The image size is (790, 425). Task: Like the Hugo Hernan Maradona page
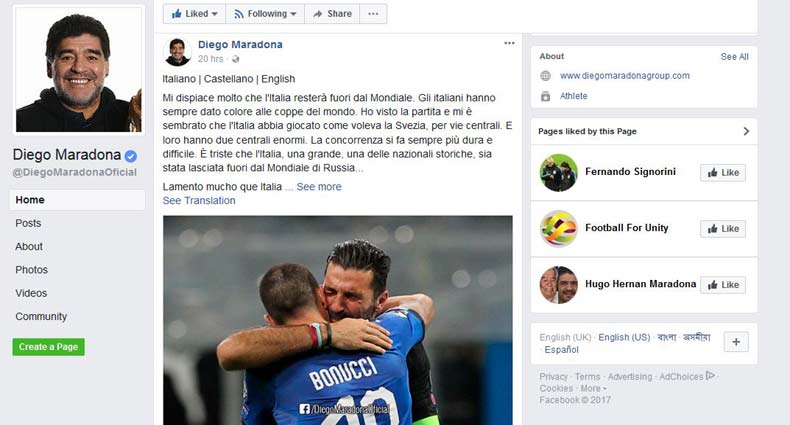(x=723, y=285)
